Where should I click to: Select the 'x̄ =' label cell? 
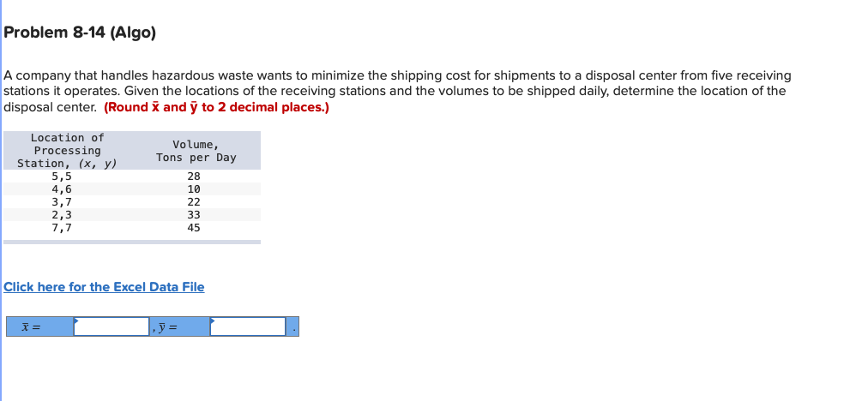coord(39,326)
